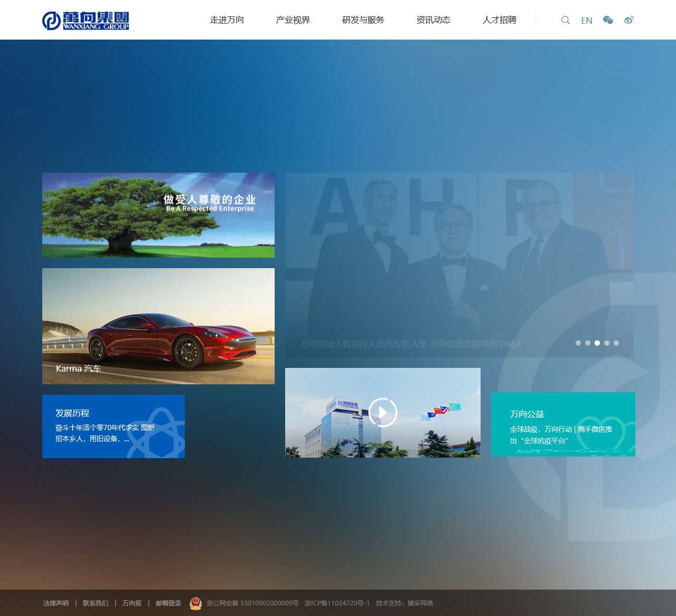The height and width of the screenshot is (616, 676).
Task: Open the 邮箱登录 footer link
Action: pyautogui.click(x=168, y=603)
